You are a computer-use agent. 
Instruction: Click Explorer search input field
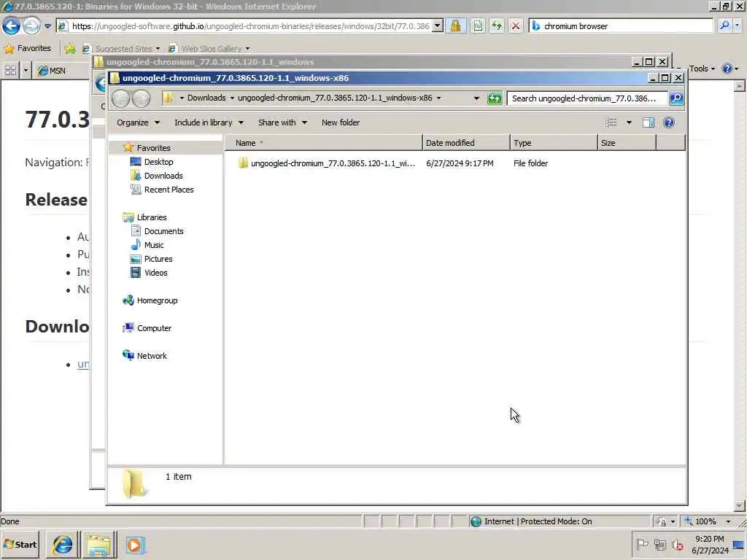pos(587,98)
